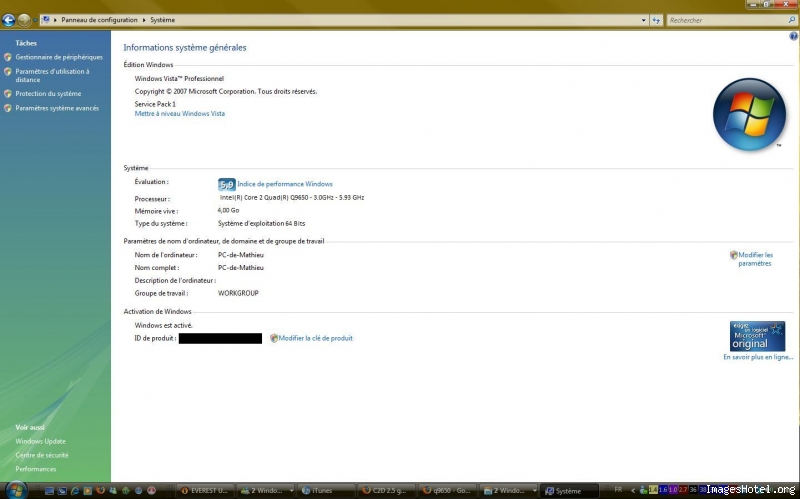800x499 pixels.
Task: Open Protection du système in sidebar
Action: click(48, 93)
